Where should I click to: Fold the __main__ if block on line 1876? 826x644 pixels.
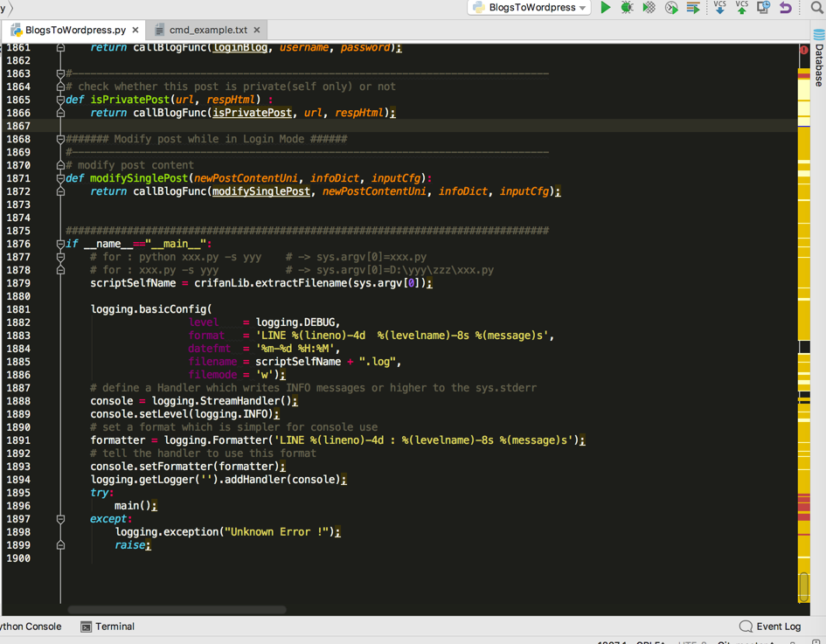60,244
